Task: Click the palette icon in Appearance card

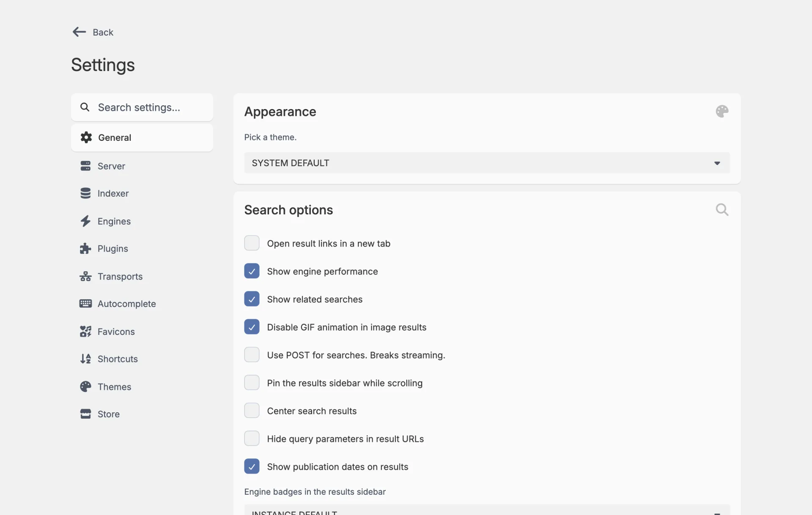Action: (722, 112)
